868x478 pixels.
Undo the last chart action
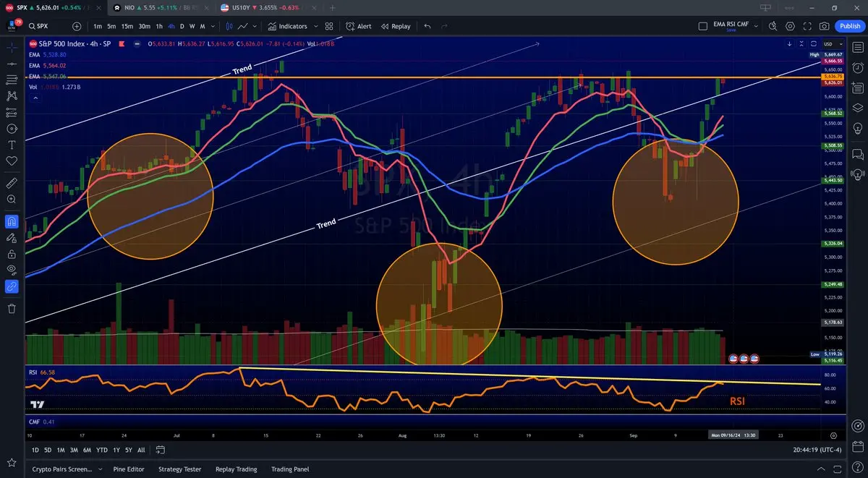427,26
